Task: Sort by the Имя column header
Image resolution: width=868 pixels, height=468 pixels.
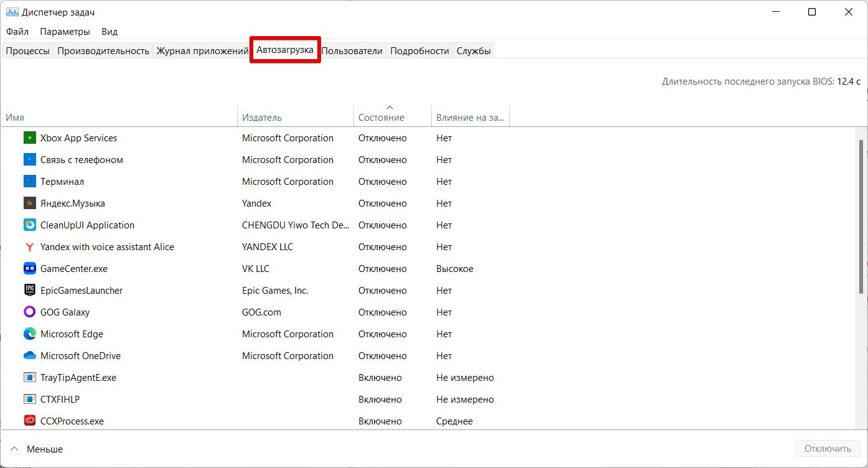Action: 119,117
